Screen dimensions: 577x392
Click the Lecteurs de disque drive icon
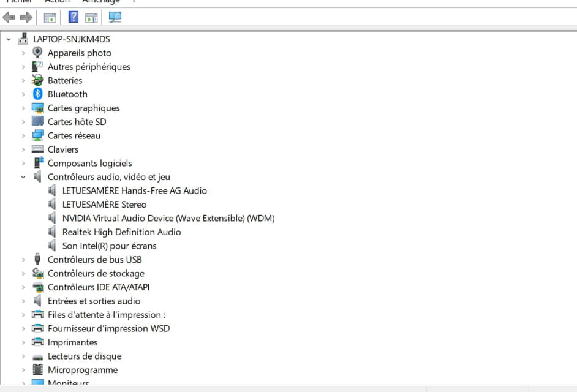37,357
